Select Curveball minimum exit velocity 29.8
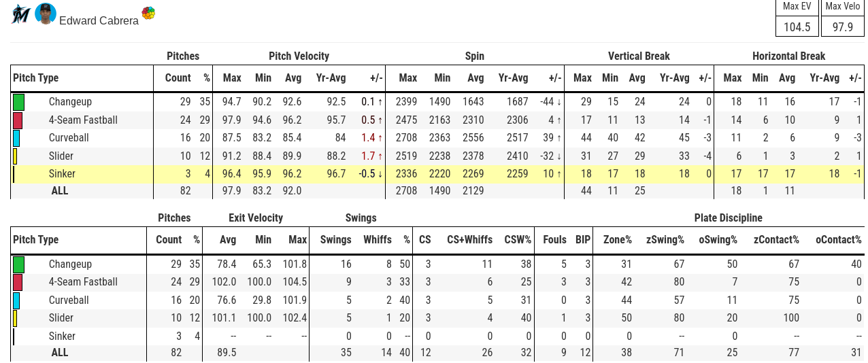 (x=262, y=300)
